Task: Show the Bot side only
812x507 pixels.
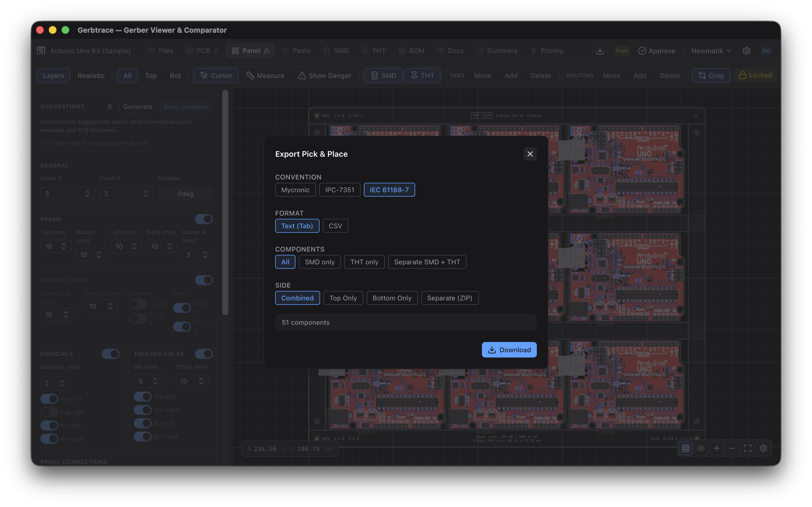Action: (175, 75)
